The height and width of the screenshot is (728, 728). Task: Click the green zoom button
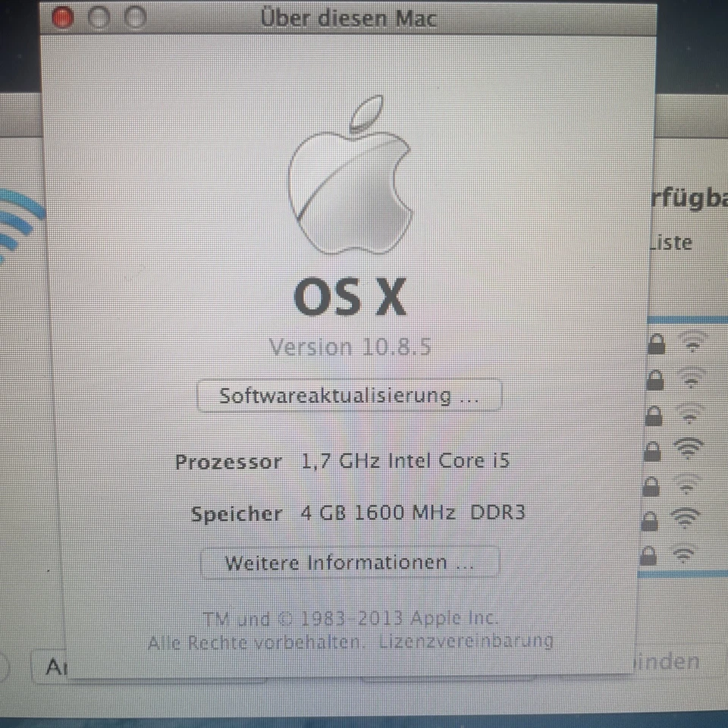coord(136,17)
